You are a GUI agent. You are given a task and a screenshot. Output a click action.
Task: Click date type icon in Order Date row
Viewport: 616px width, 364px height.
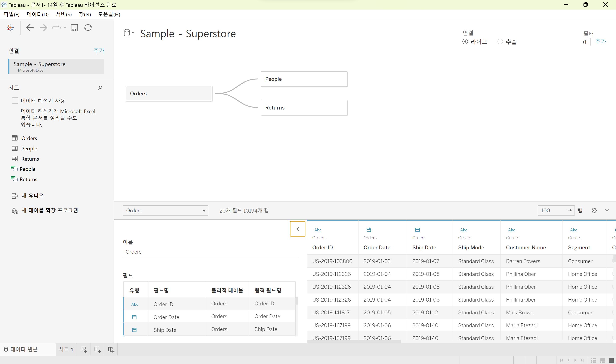135,317
